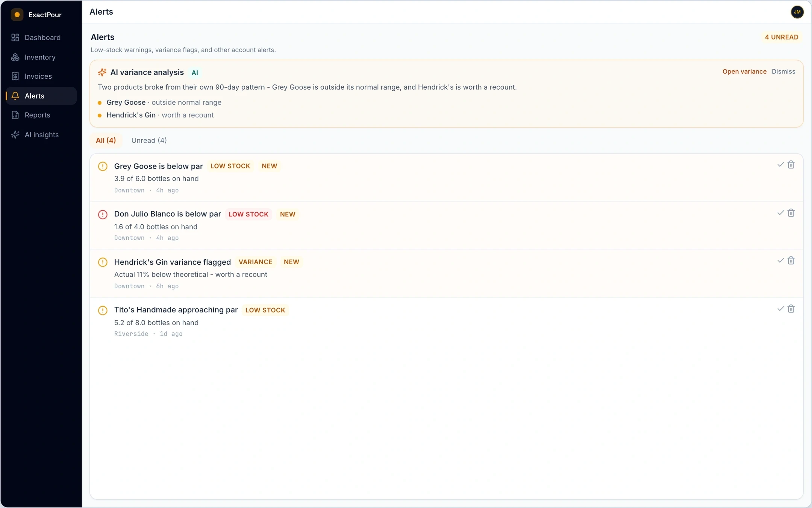Viewport: 812px width, 508px height.
Task: Click the 4 UNREAD badge
Action: (x=782, y=37)
